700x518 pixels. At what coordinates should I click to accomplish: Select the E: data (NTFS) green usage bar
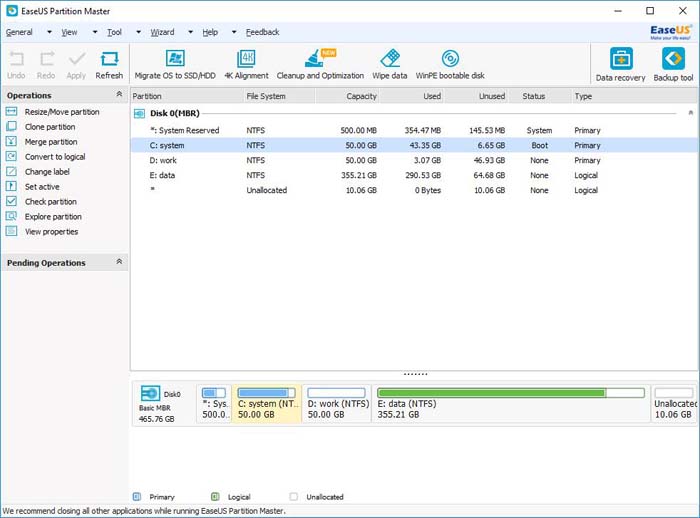(x=511, y=393)
